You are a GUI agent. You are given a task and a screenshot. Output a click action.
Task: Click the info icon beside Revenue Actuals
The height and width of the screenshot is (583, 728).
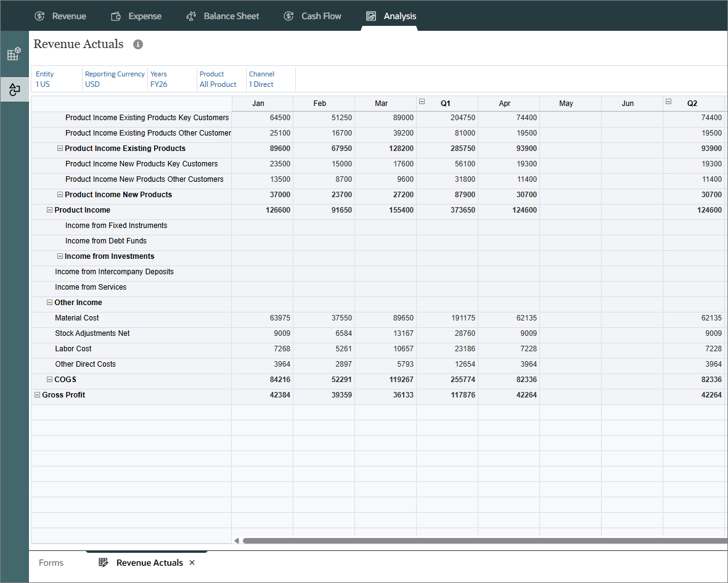coord(138,44)
